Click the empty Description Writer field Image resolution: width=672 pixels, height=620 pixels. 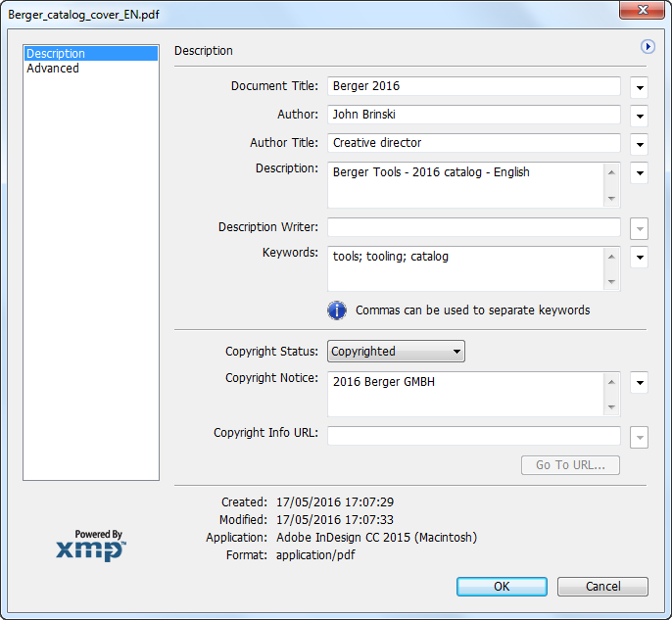click(x=473, y=227)
